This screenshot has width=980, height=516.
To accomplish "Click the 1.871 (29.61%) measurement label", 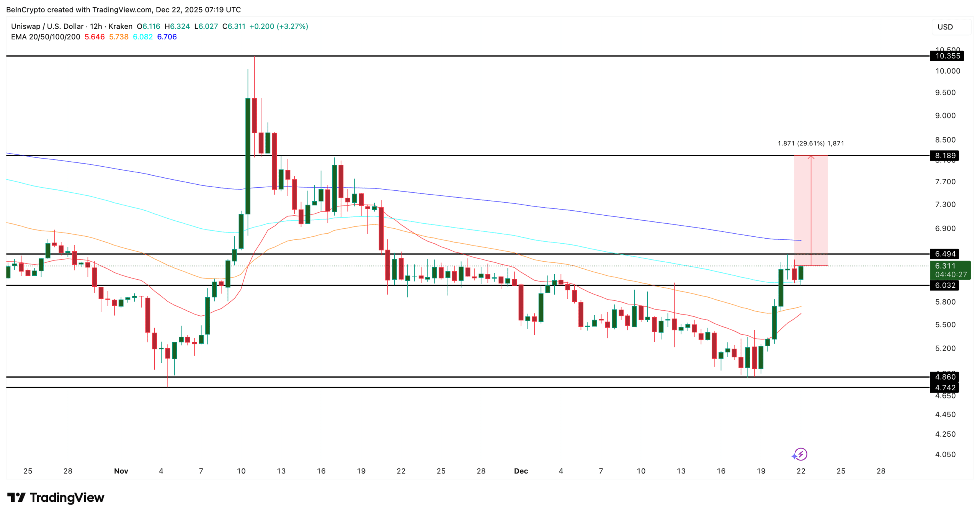I will (x=810, y=143).
